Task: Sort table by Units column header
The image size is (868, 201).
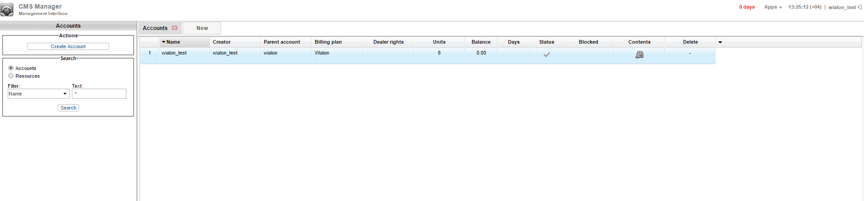Action: coord(439,42)
